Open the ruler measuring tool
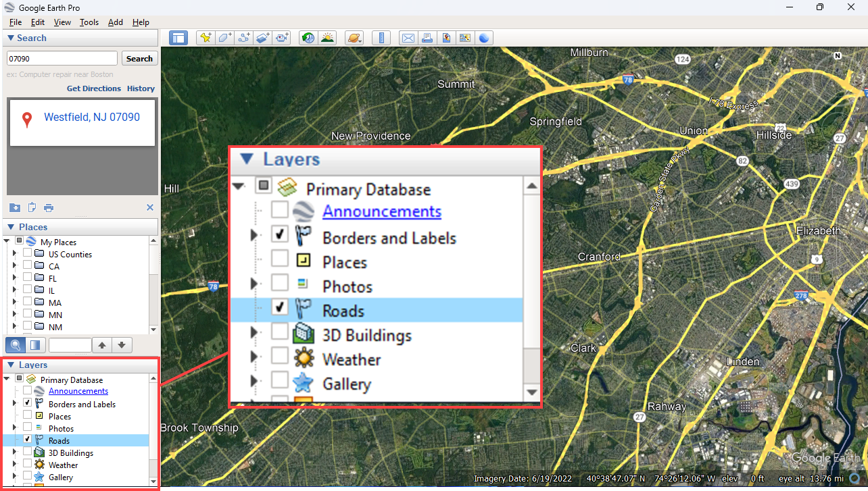 point(381,38)
